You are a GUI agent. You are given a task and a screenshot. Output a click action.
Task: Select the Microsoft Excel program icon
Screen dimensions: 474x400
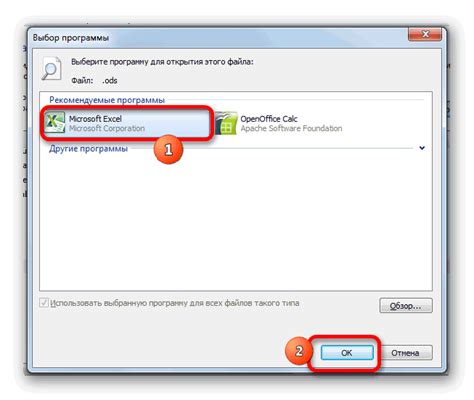55,123
